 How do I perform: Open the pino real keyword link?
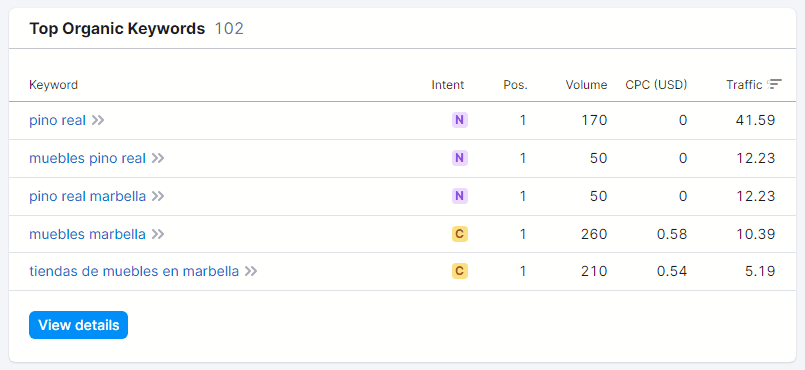pos(58,120)
